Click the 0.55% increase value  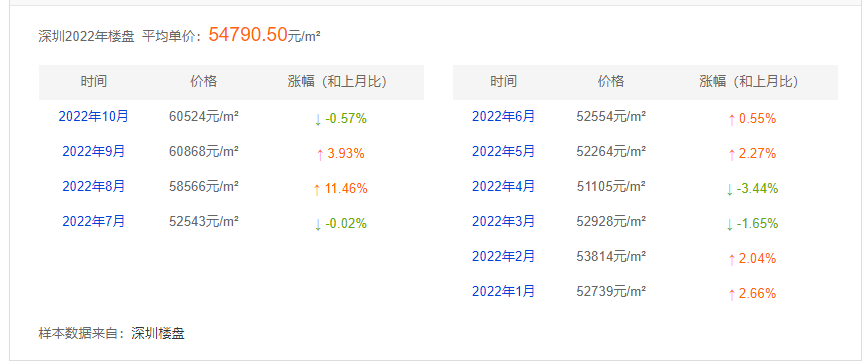[757, 119]
